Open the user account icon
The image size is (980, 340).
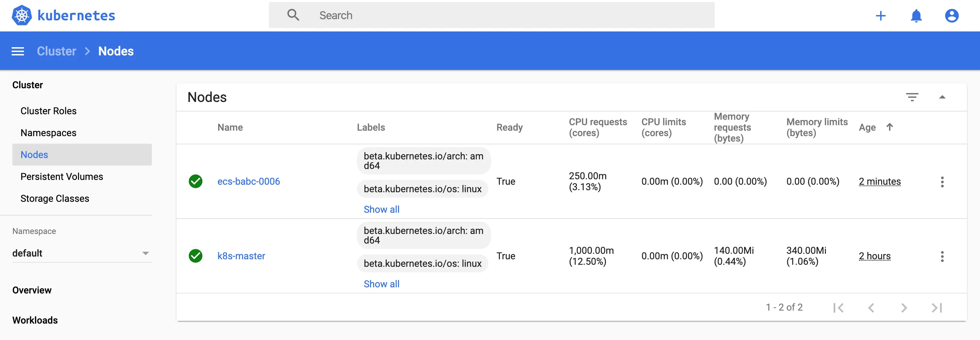[952, 16]
